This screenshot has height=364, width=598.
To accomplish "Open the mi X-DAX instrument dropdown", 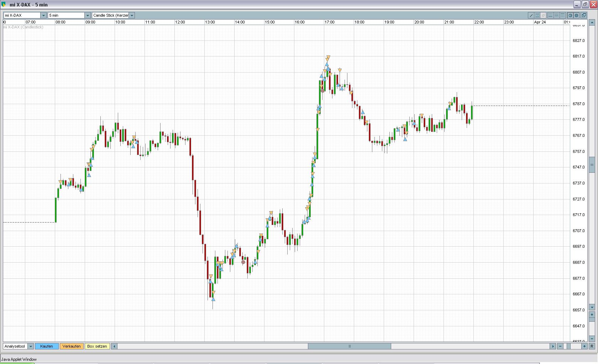I will click(43, 15).
